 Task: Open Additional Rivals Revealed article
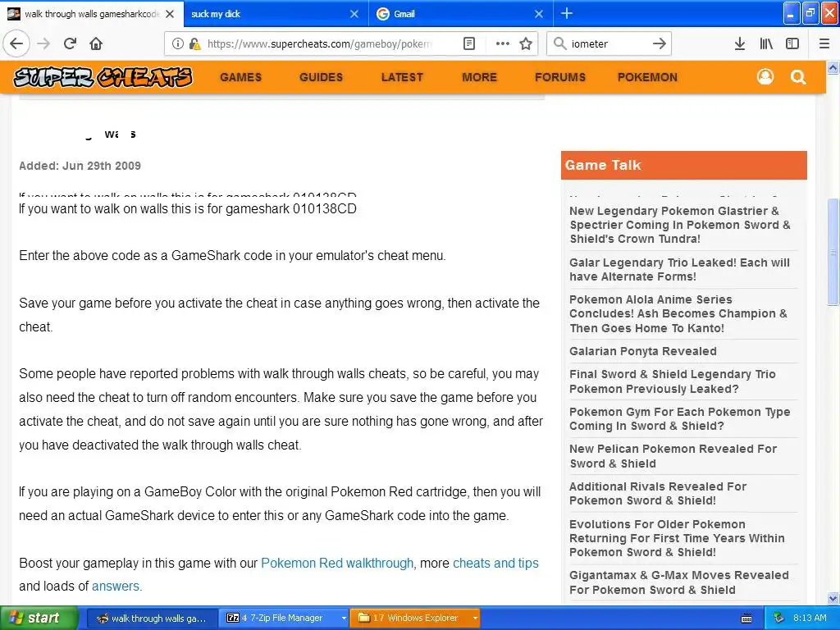coord(657,493)
